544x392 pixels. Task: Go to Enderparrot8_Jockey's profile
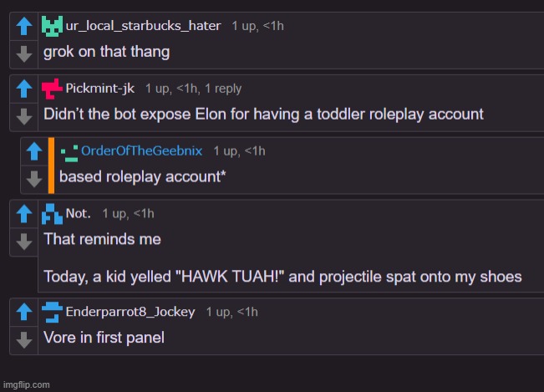130,312
